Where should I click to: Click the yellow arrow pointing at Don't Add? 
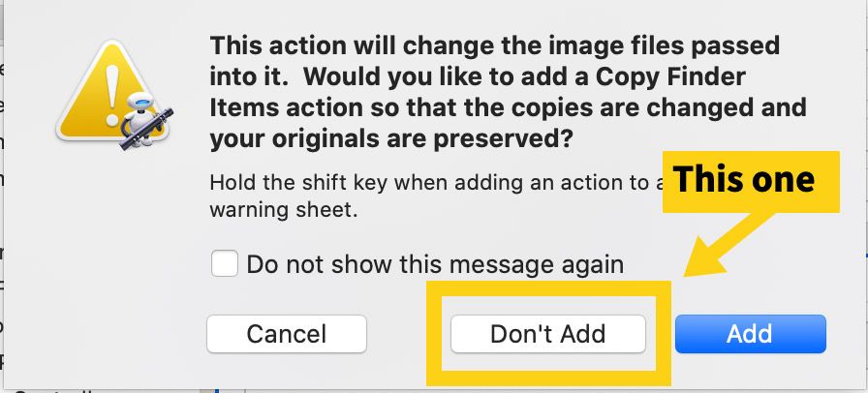[728, 244]
